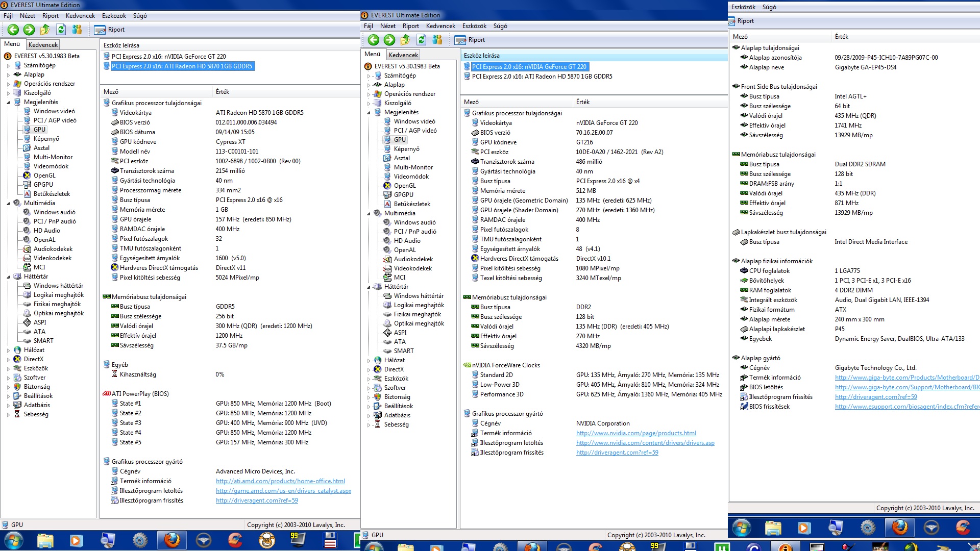Select GPU node in the middle window tree

tap(400, 140)
